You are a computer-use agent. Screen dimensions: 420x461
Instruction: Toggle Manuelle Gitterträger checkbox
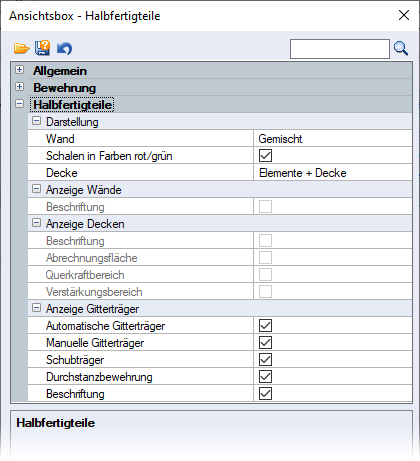265,342
